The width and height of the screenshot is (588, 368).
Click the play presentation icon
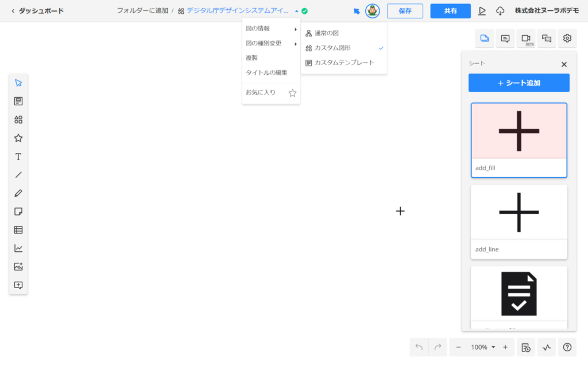(x=482, y=11)
